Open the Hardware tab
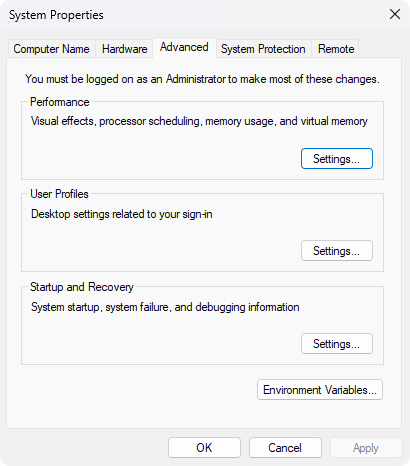The height and width of the screenshot is (466, 410). pyautogui.click(x=124, y=49)
